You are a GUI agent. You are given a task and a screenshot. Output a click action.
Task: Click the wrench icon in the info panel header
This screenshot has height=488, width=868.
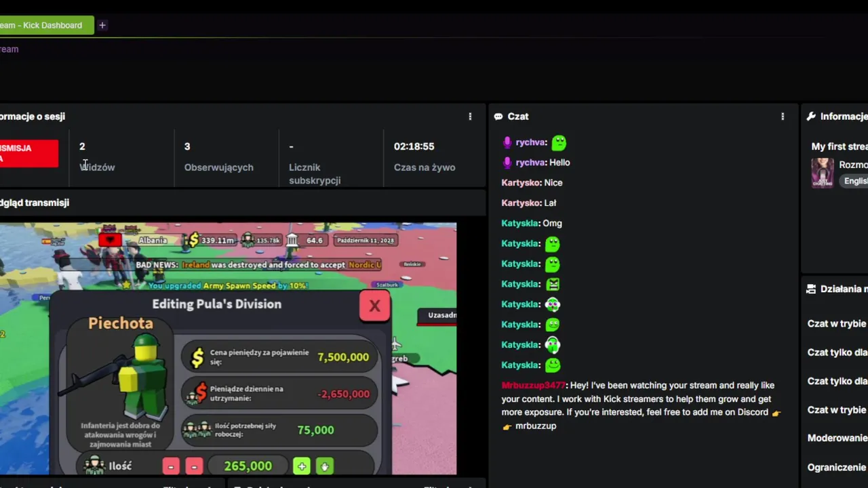point(811,117)
